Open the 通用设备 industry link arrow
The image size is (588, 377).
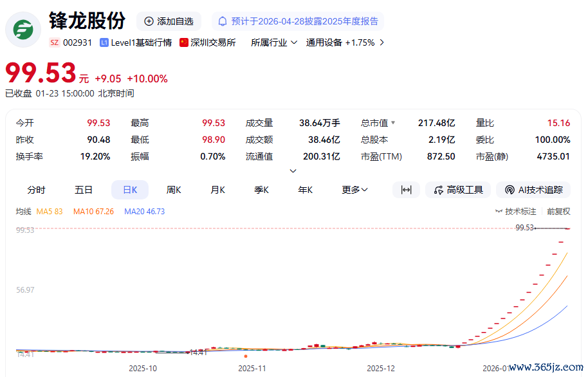point(381,42)
